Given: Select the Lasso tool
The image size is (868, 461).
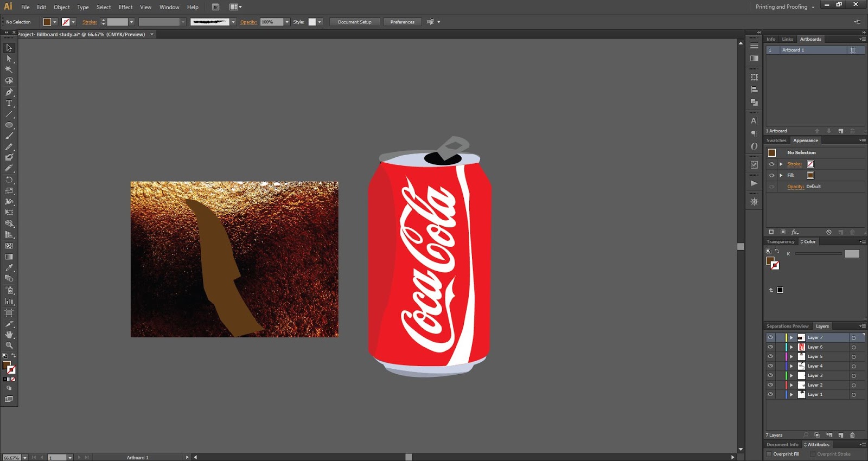Looking at the screenshot, I should coord(9,81).
